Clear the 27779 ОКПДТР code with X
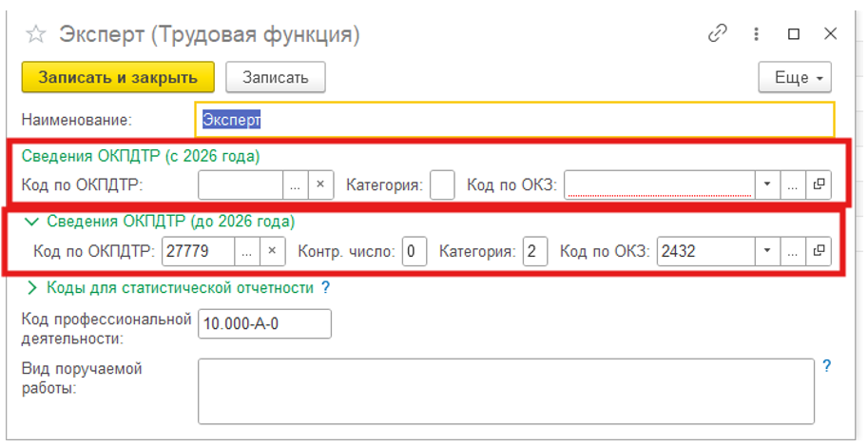 (x=272, y=251)
